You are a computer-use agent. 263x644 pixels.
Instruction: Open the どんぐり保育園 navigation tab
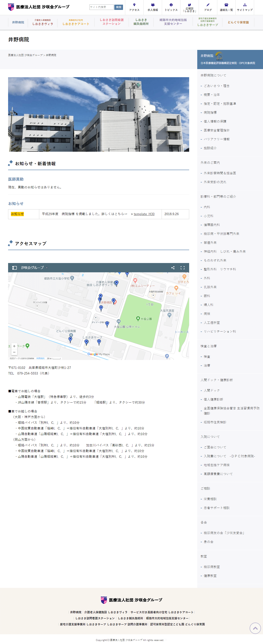tap(238, 22)
